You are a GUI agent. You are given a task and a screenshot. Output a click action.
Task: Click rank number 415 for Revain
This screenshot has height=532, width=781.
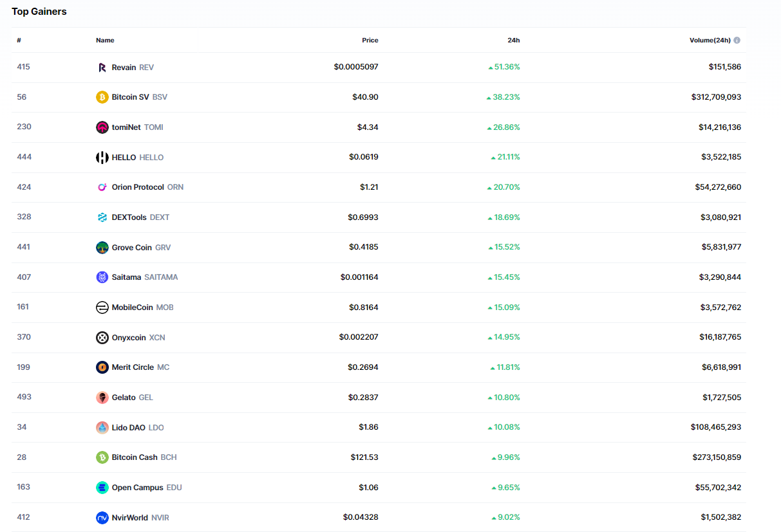click(x=23, y=67)
